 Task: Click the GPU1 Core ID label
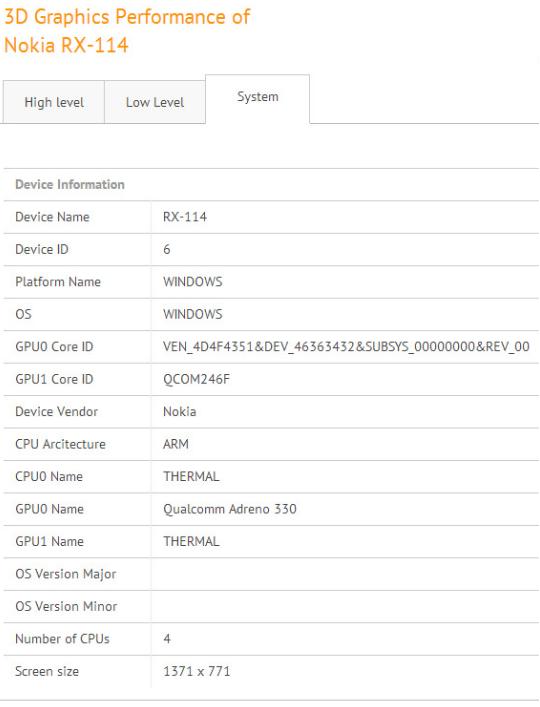(x=54, y=379)
